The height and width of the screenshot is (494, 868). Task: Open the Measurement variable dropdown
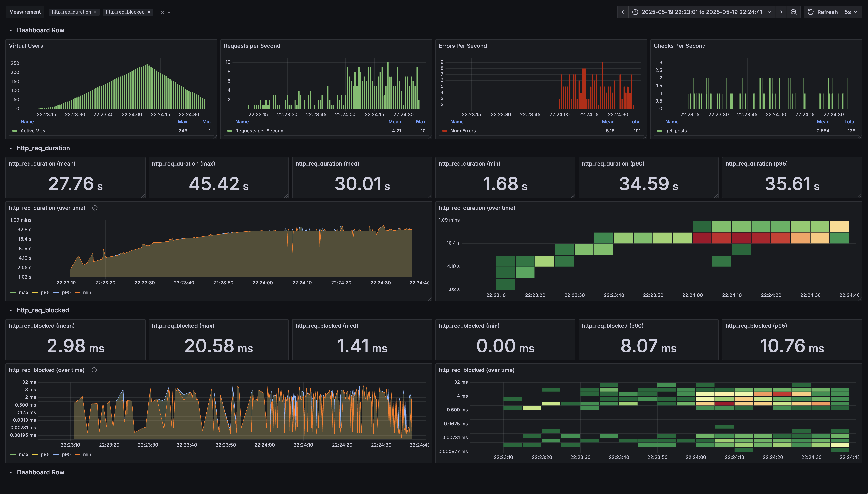click(x=169, y=12)
